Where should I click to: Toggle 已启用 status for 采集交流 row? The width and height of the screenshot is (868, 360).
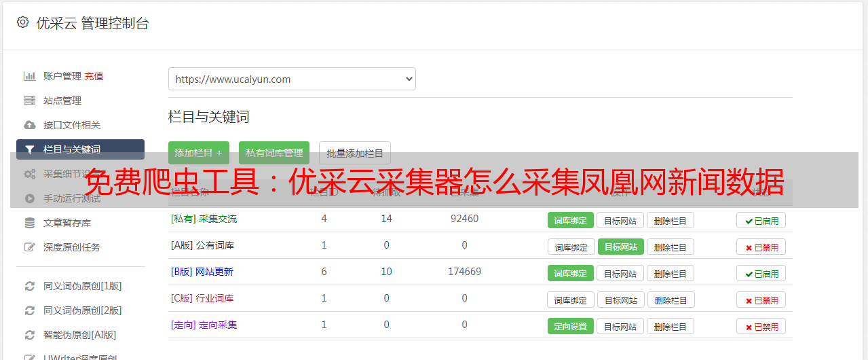coord(761,220)
